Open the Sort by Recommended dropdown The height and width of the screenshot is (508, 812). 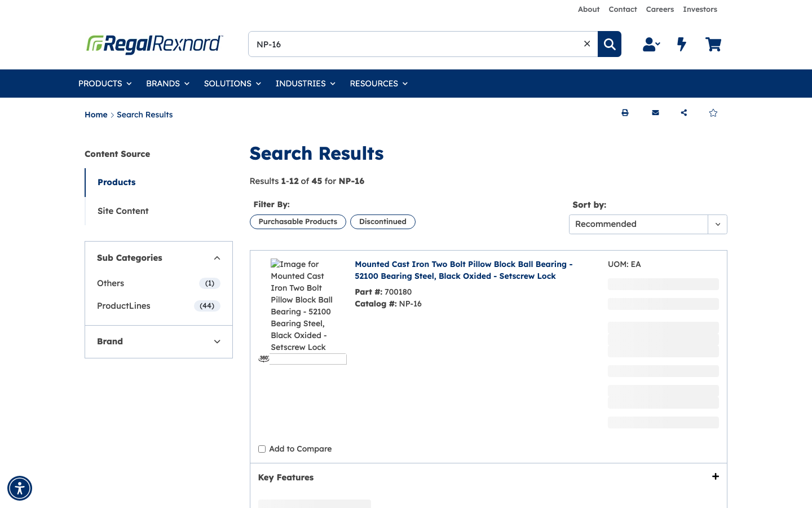click(x=648, y=224)
